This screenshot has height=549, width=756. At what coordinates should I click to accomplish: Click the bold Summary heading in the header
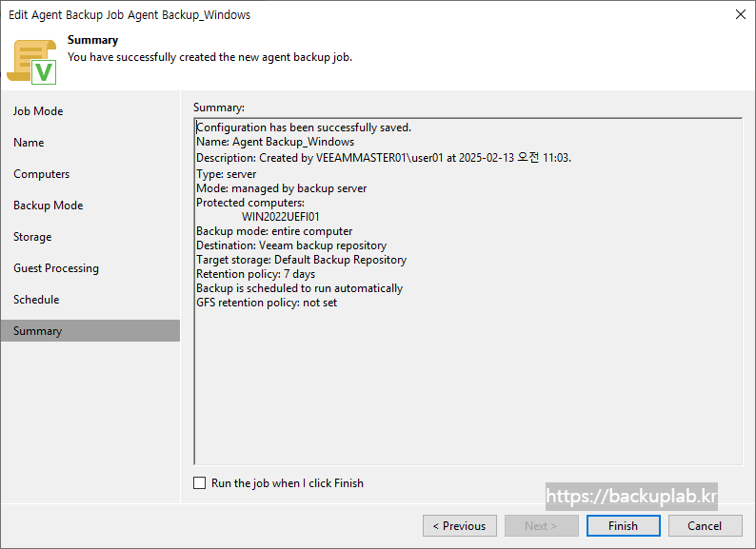[92, 40]
